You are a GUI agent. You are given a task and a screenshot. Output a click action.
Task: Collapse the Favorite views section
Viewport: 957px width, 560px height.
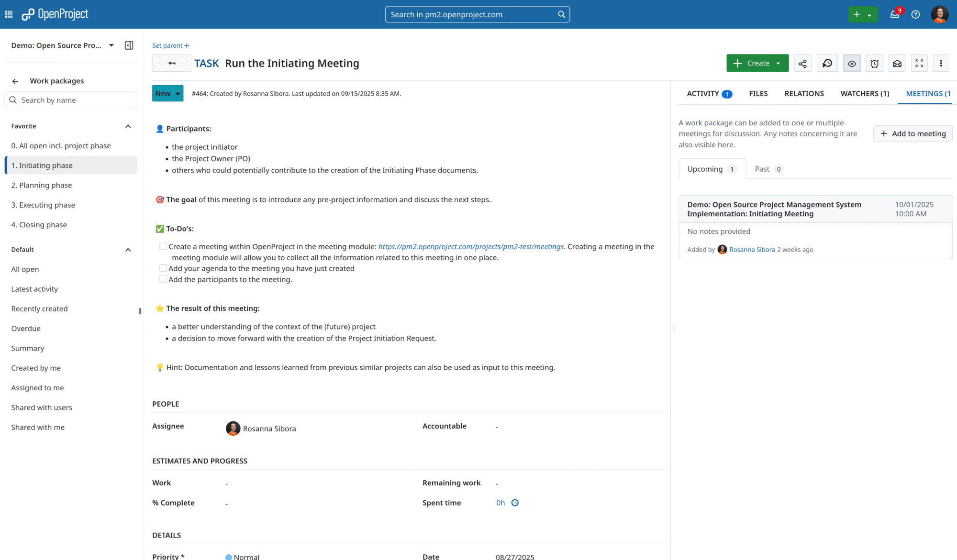[128, 126]
